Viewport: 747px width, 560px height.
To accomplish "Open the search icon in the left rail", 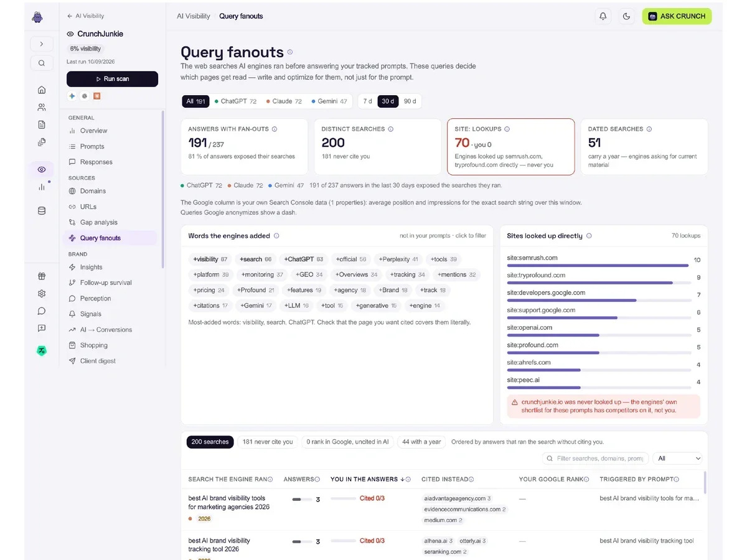I will 42,63.
